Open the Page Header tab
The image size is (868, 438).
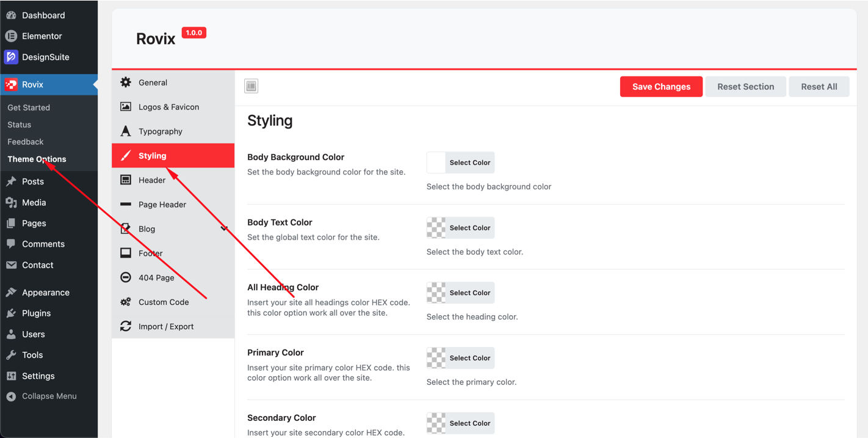click(173, 205)
